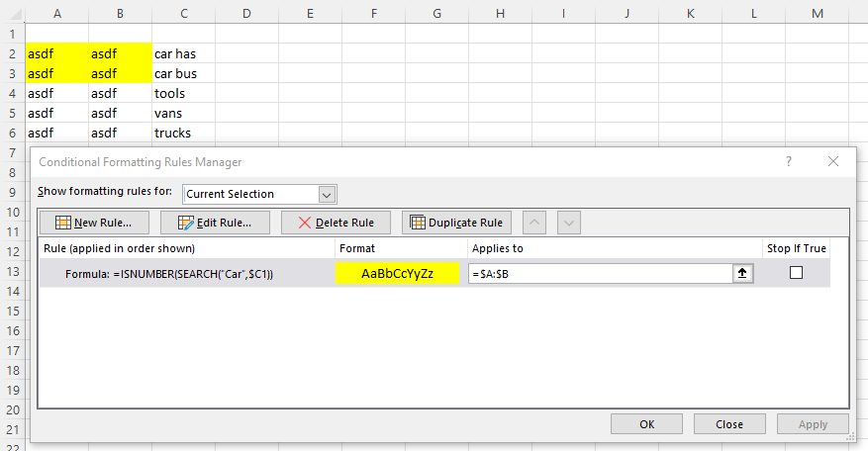
Task: Select column D header
Action: (246, 13)
